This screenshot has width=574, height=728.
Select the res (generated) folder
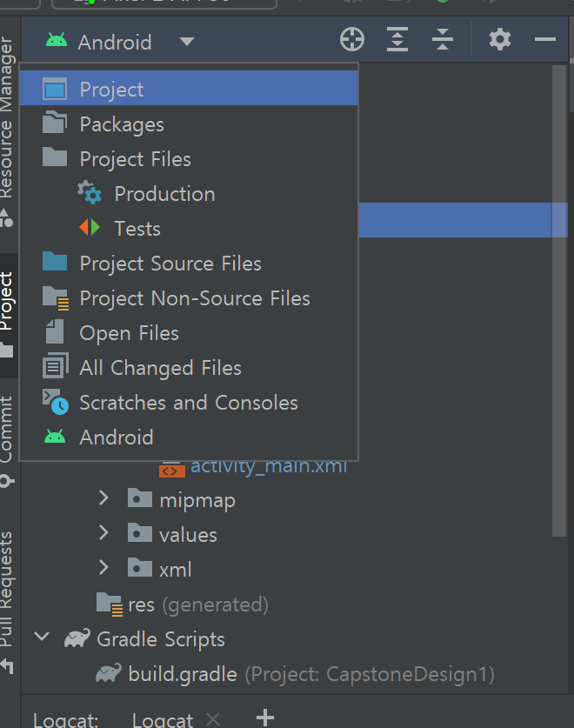click(198, 605)
